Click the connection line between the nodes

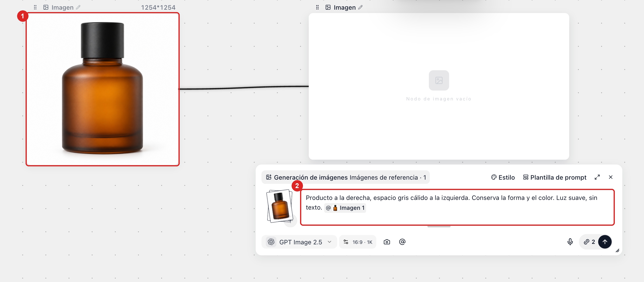(x=244, y=88)
